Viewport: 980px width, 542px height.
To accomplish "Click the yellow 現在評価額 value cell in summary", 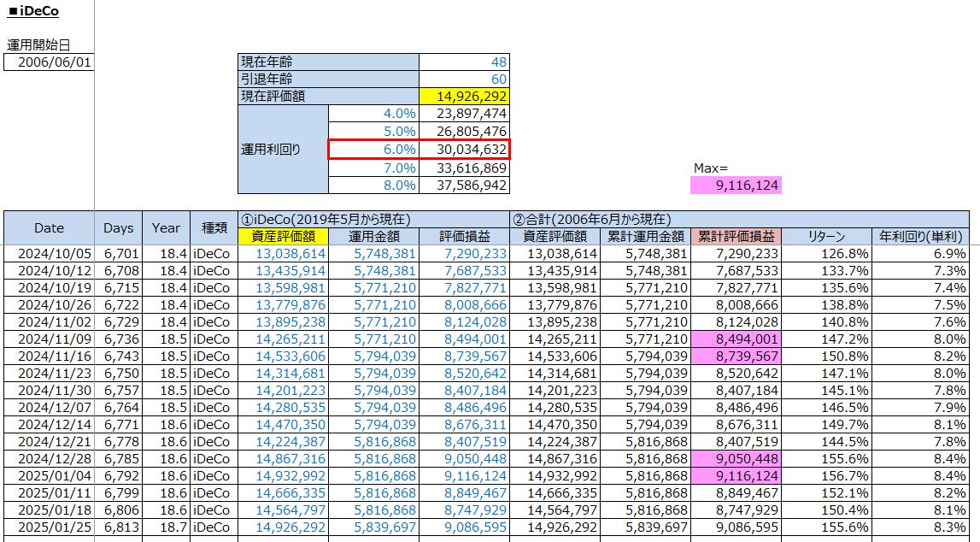I will tap(464, 97).
